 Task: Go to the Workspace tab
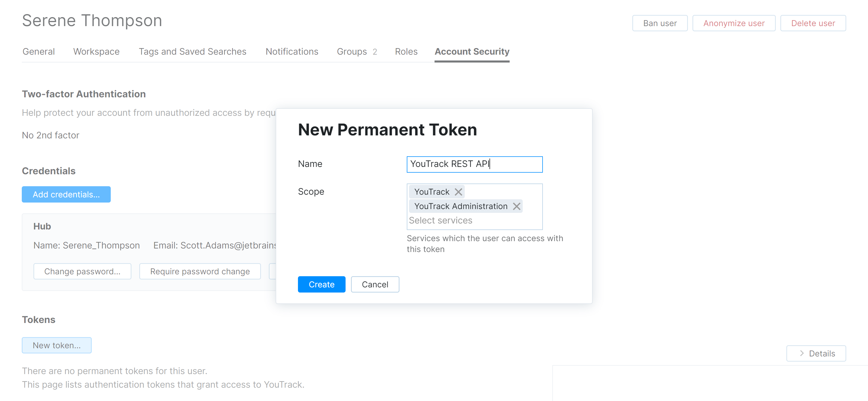(96, 51)
